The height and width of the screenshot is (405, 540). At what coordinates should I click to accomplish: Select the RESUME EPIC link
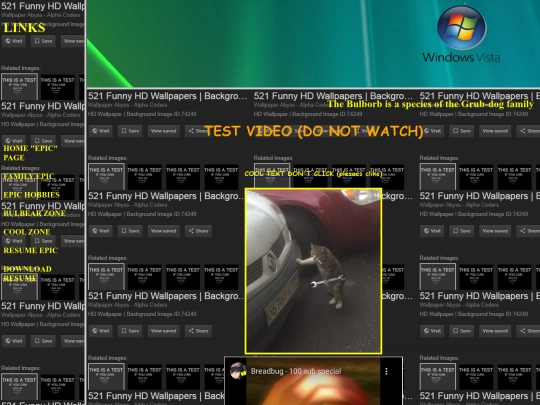tap(31, 250)
